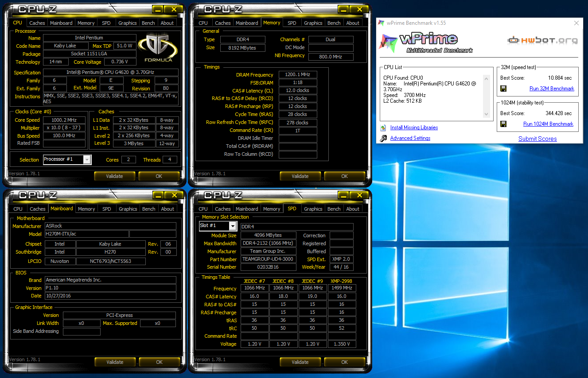The width and height of the screenshot is (588, 378).
Task: Click the BIOS Date value 10/27/2016
Action: (x=110, y=296)
